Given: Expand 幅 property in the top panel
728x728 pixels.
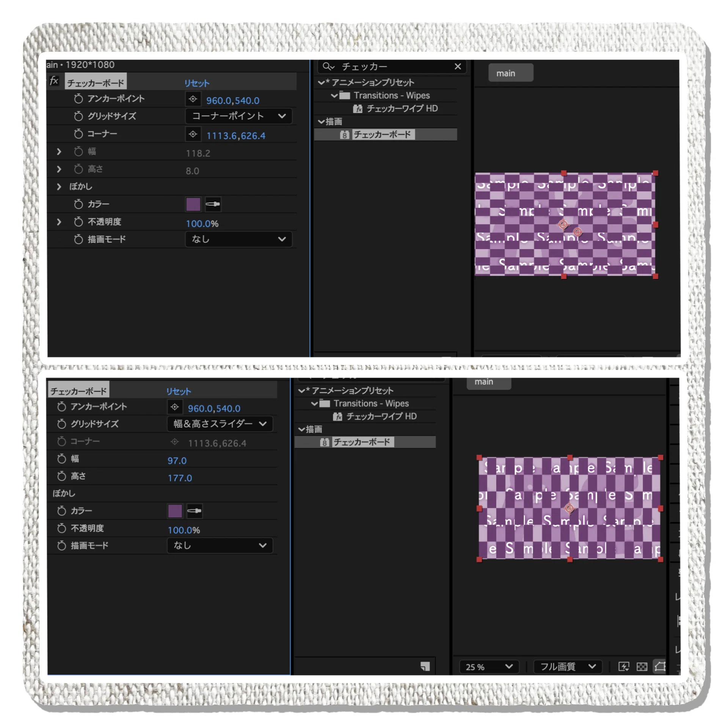Looking at the screenshot, I should pos(59,151).
